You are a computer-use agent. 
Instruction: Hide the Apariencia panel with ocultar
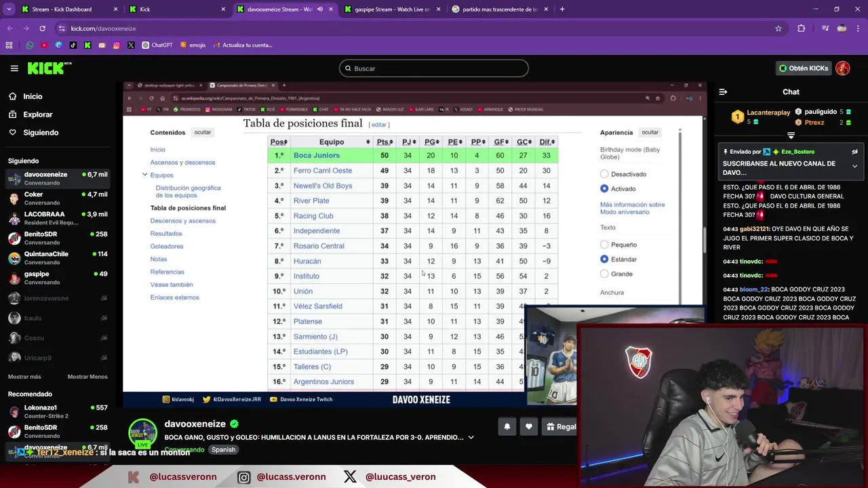coord(650,132)
